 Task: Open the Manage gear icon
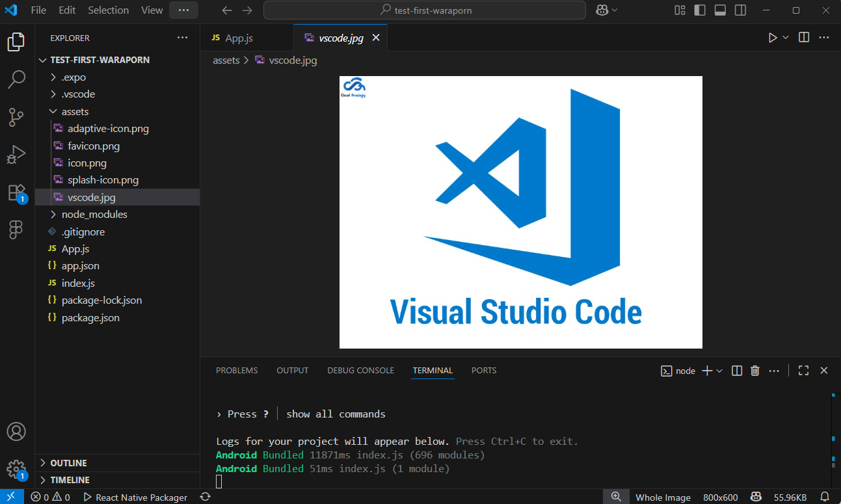tap(16, 469)
